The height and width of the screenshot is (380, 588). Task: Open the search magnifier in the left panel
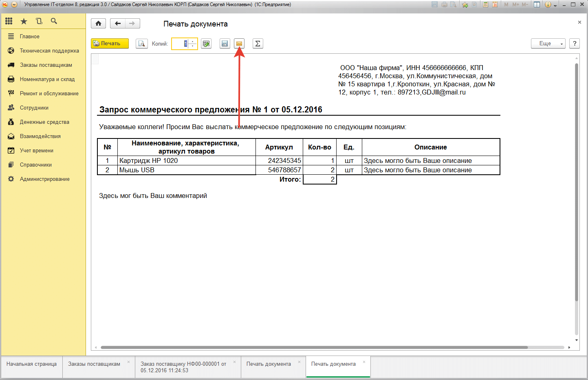coord(54,21)
